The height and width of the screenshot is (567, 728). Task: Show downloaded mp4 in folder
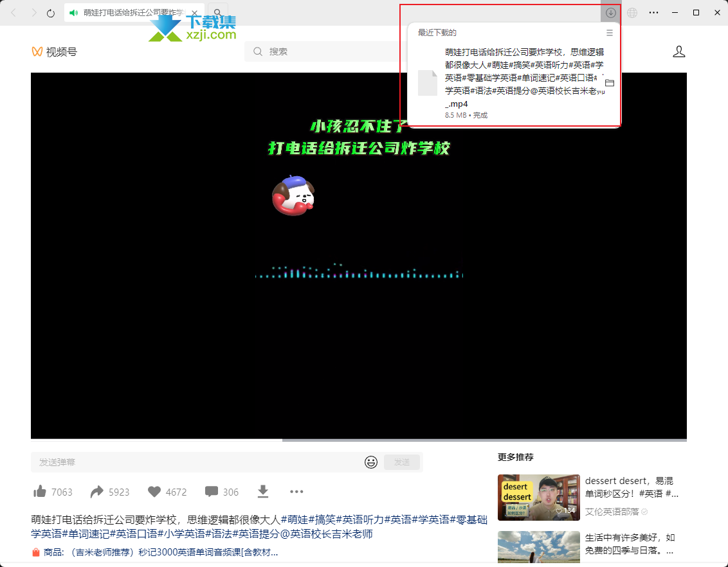[x=610, y=83]
